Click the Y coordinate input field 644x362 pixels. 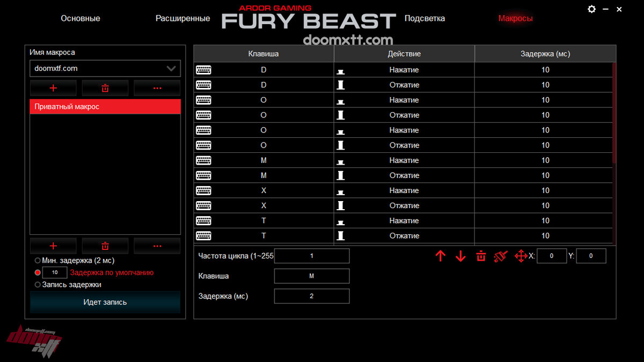pos(591,256)
